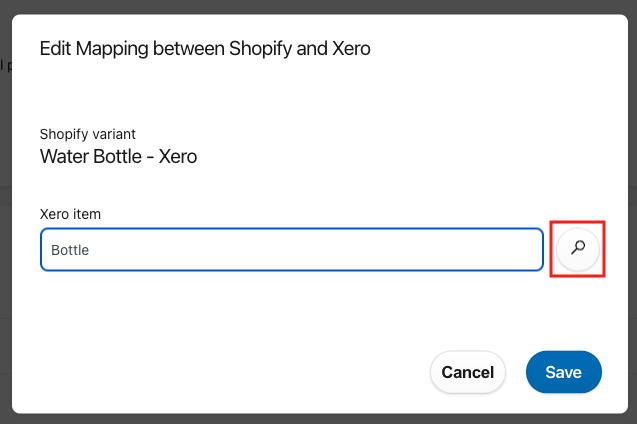Search Xero items with the lookup button
This screenshot has width=637, height=424.
coord(577,249)
